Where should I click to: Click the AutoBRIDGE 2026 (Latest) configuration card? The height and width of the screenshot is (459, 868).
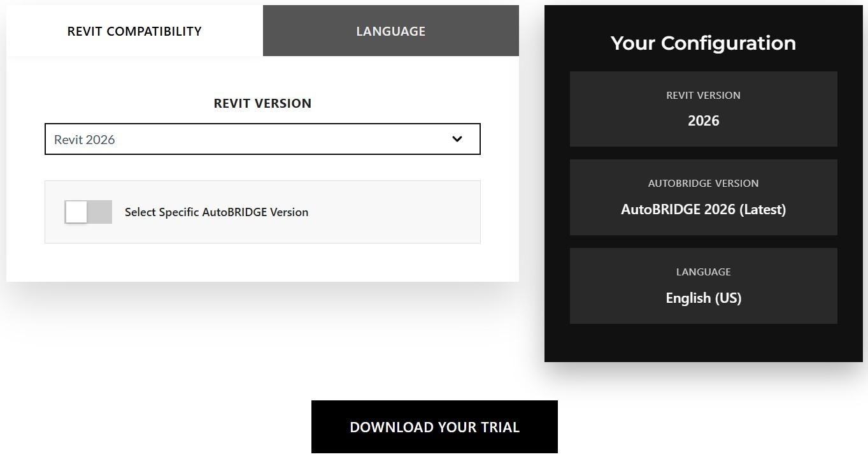point(703,196)
